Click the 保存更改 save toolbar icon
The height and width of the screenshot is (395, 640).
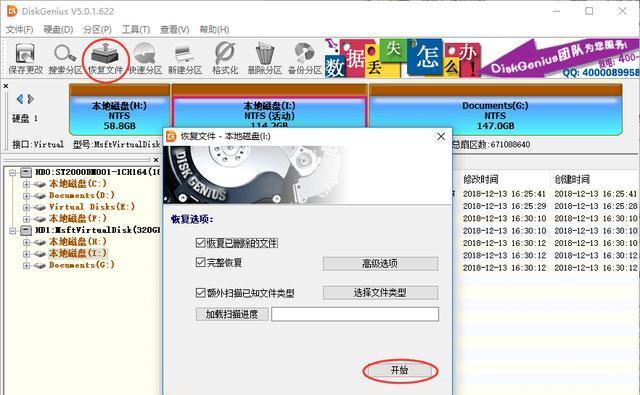pyautogui.click(x=25, y=59)
